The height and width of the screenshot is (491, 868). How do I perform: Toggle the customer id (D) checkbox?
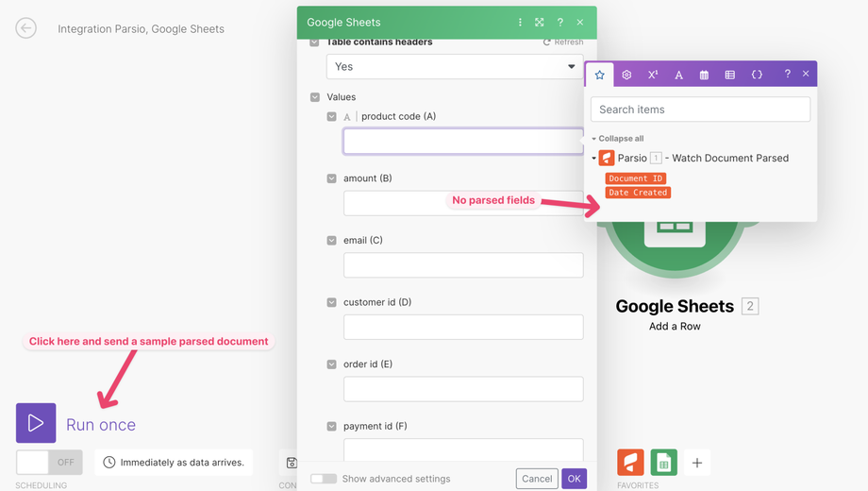tap(331, 302)
